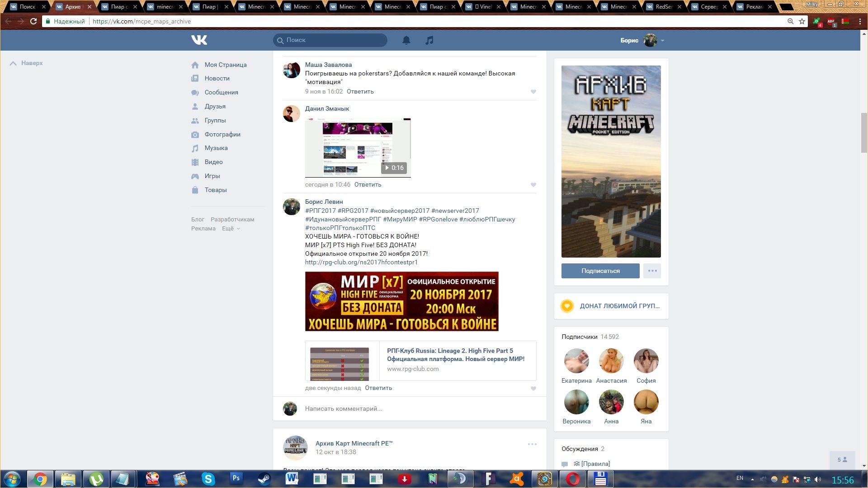Go to Сообщения in left menu
This screenshot has width=868, height=488.
click(x=221, y=92)
